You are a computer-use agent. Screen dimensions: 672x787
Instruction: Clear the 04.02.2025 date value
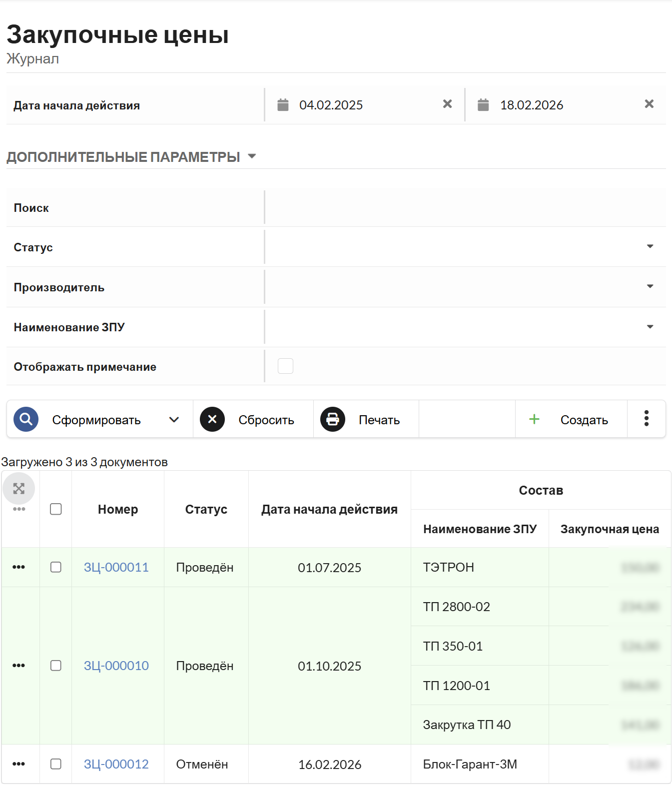(x=447, y=104)
